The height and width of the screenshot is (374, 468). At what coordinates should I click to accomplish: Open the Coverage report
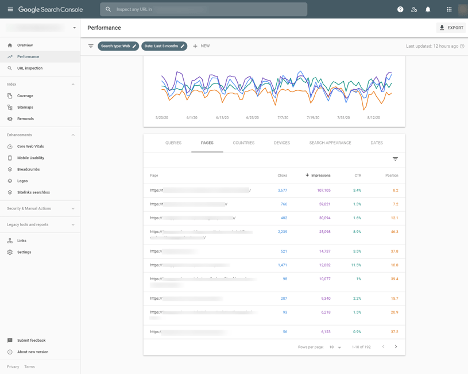pos(40,96)
